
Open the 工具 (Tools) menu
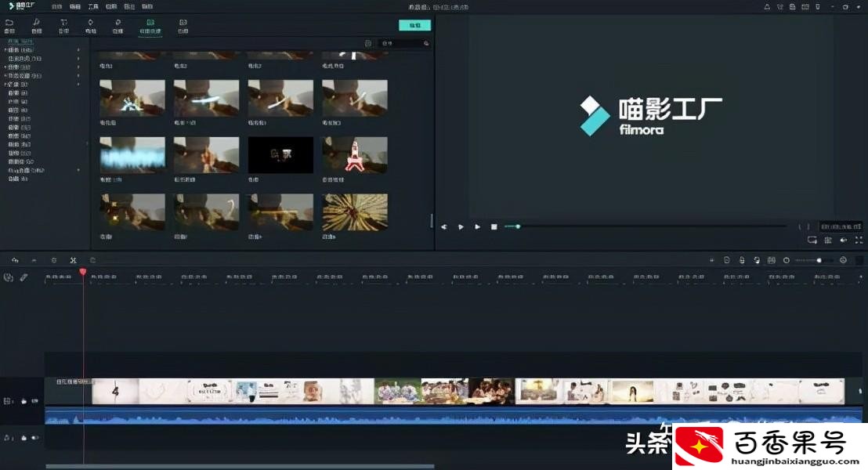93,6
